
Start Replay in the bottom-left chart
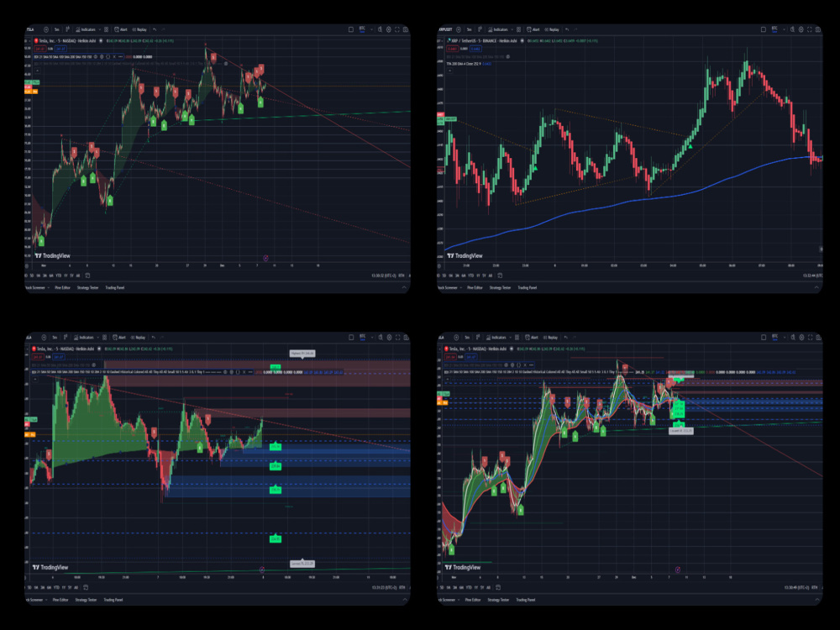138,338
